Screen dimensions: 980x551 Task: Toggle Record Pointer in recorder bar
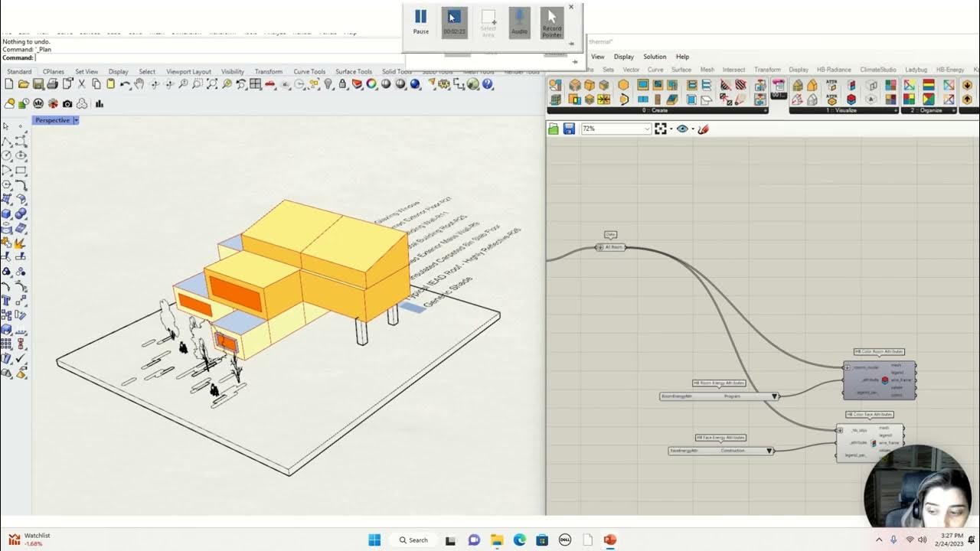click(552, 23)
